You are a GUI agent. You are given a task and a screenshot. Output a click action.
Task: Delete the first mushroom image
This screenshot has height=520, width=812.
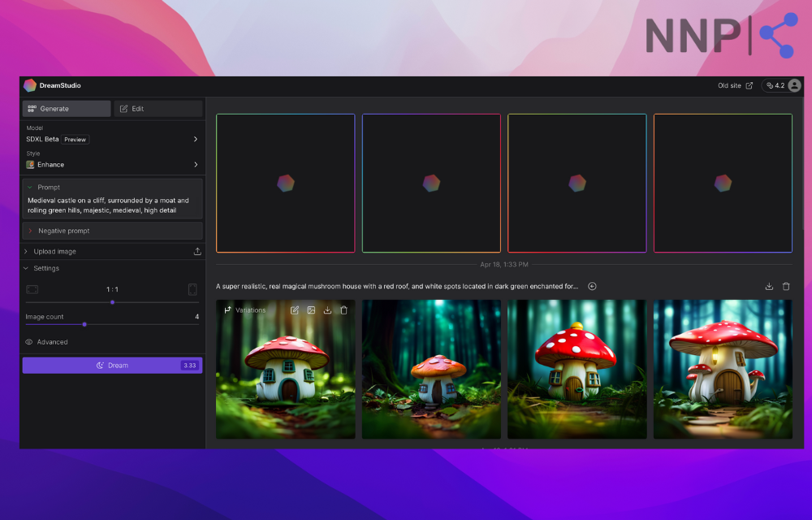pyautogui.click(x=343, y=310)
